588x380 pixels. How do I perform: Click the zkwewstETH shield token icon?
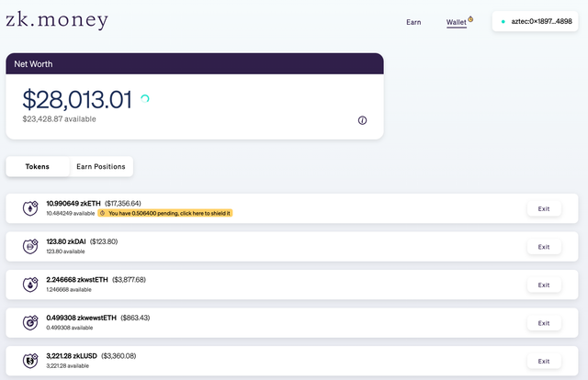[30, 323]
